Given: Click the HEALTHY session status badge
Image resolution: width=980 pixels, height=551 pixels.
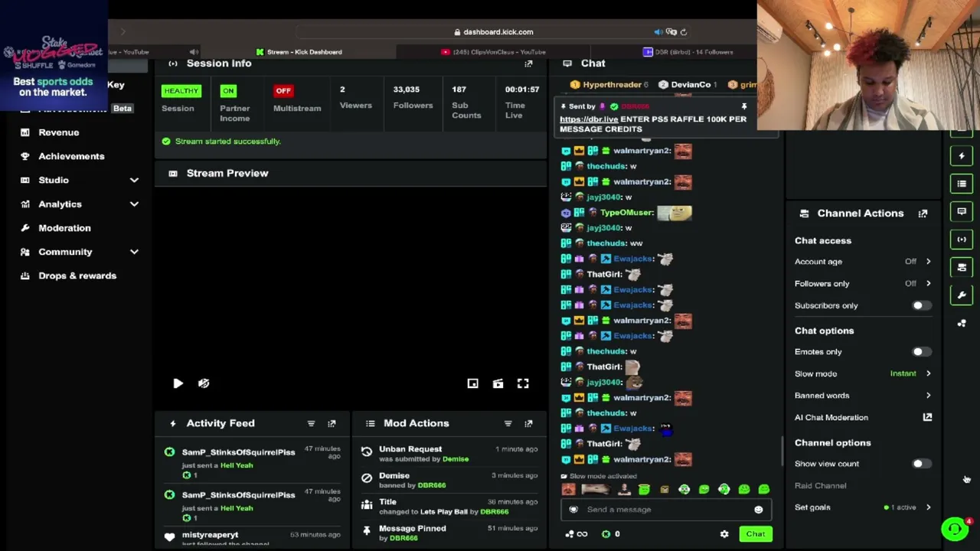Looking at the screenshot, I should tap(181, 91).
